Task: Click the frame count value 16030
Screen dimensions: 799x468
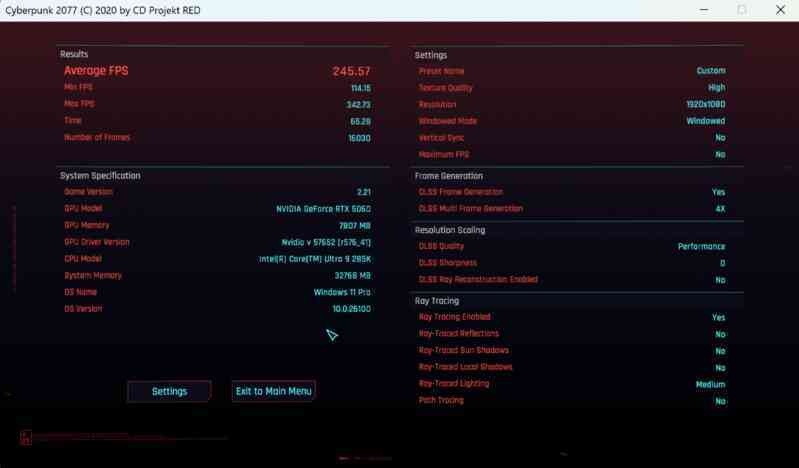Action: pyautogui.click(x=359, y=138)
